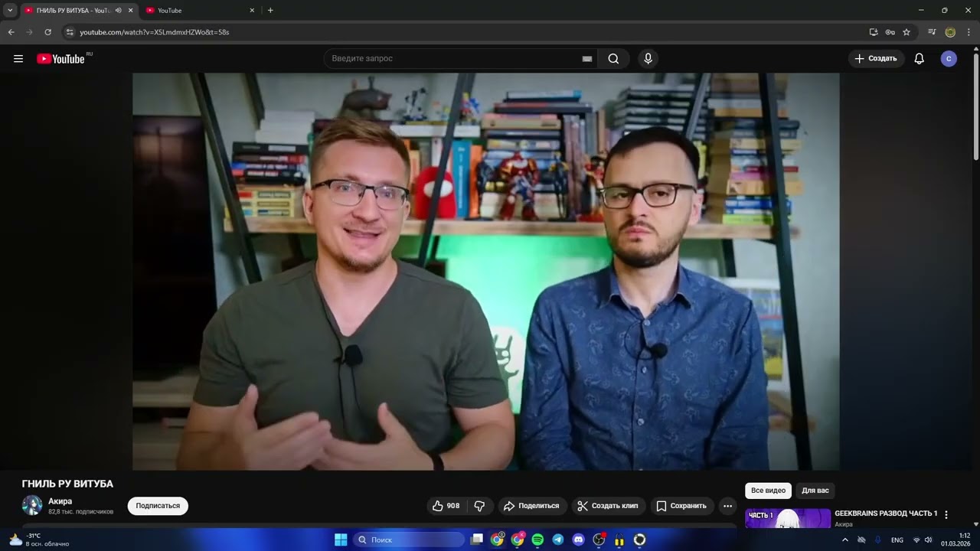Open the more actions three-dot menu
The image size is (980, 551).
point(727,506)
